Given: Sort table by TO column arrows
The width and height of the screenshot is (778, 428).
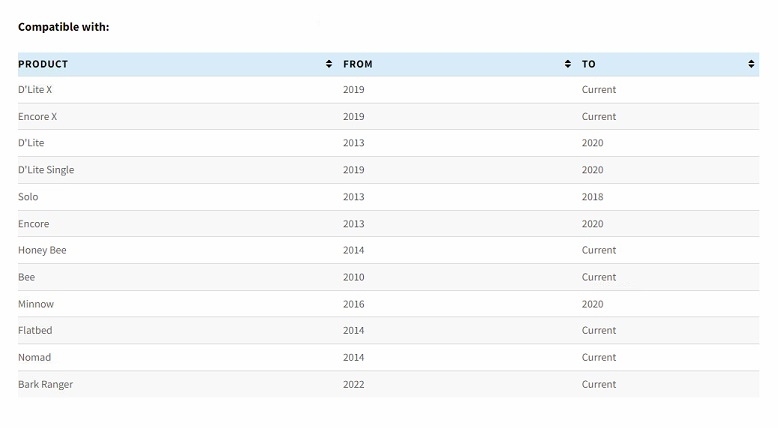Looking at the screenshot, I should tap(751, 64).
